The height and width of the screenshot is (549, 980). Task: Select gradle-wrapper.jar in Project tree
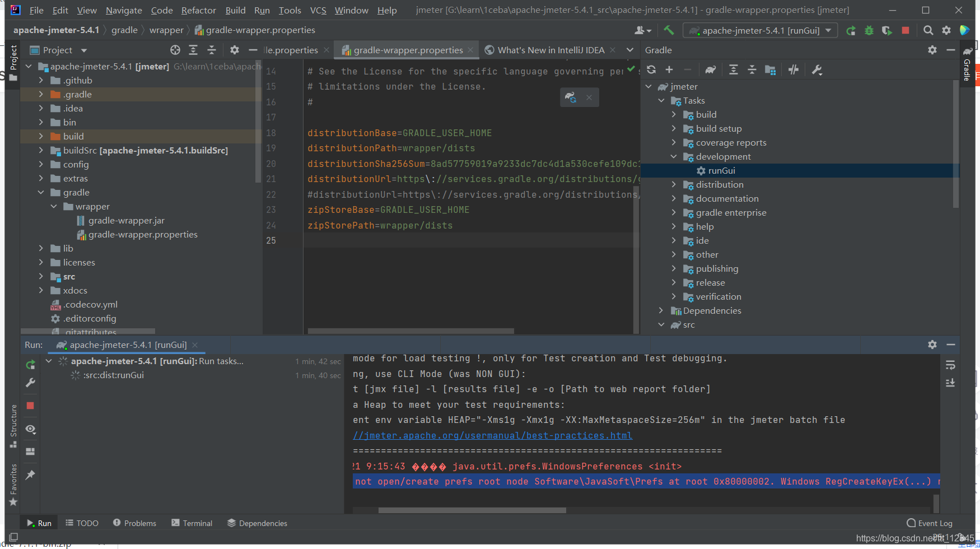tap(126, 220)
